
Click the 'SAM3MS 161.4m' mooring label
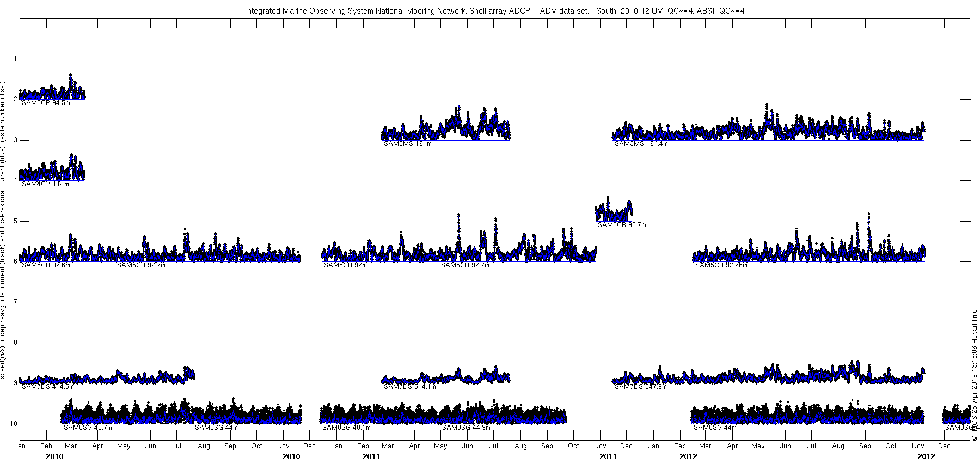pyautogui.click(x=641, y=144)
